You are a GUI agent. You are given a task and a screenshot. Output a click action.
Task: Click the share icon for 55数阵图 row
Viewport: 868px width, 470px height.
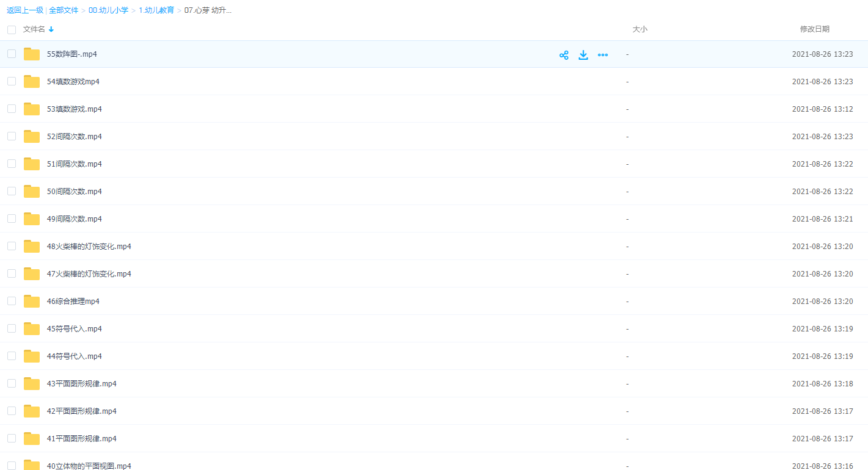tap(564, 55)
